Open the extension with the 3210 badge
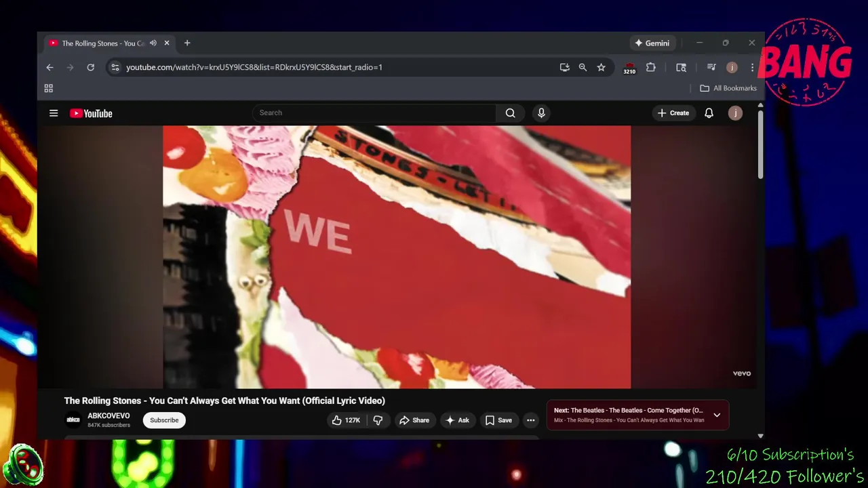The width and height of the screenshot is (868, 488). click(x=629, y=67)
